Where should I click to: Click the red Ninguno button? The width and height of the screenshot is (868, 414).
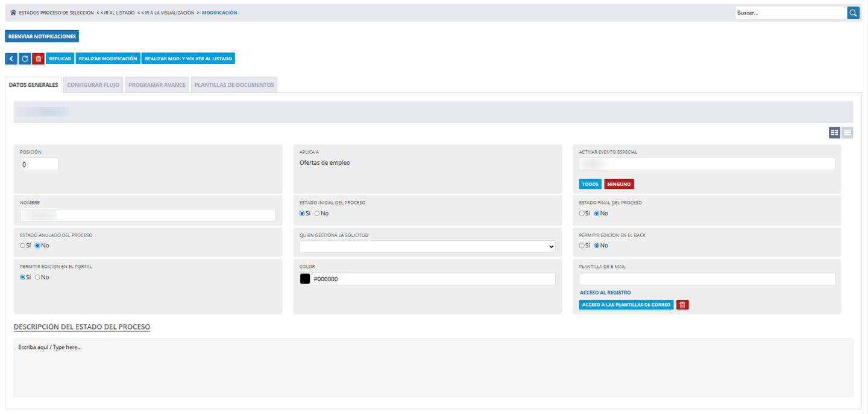619,184
